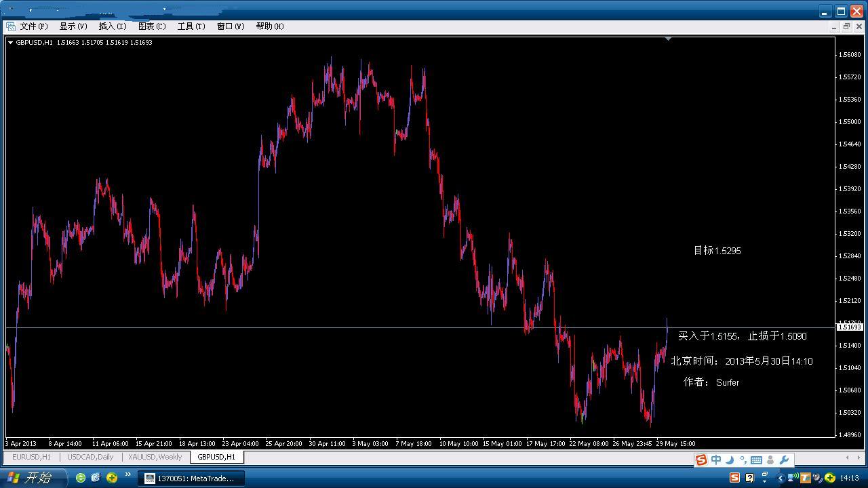Click the 1.51693 current price marker on the price scale
The width and height of the screenshot is (868, 488).
pos(850,327)
